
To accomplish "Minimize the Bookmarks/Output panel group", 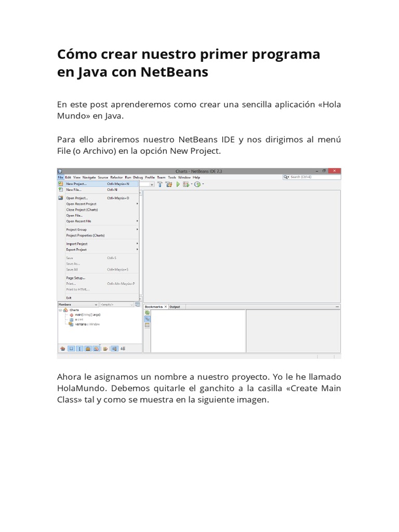I will tap(337, 307).
